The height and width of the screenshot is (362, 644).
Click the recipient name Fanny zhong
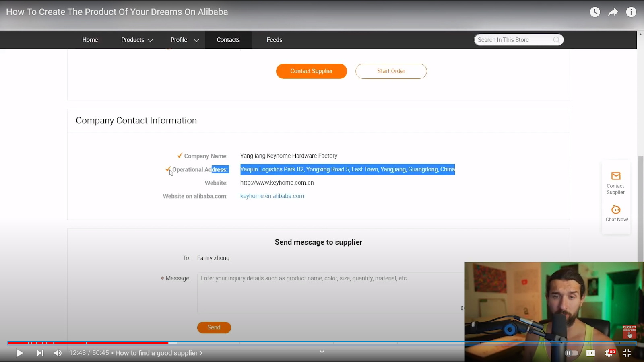point(213,258)
